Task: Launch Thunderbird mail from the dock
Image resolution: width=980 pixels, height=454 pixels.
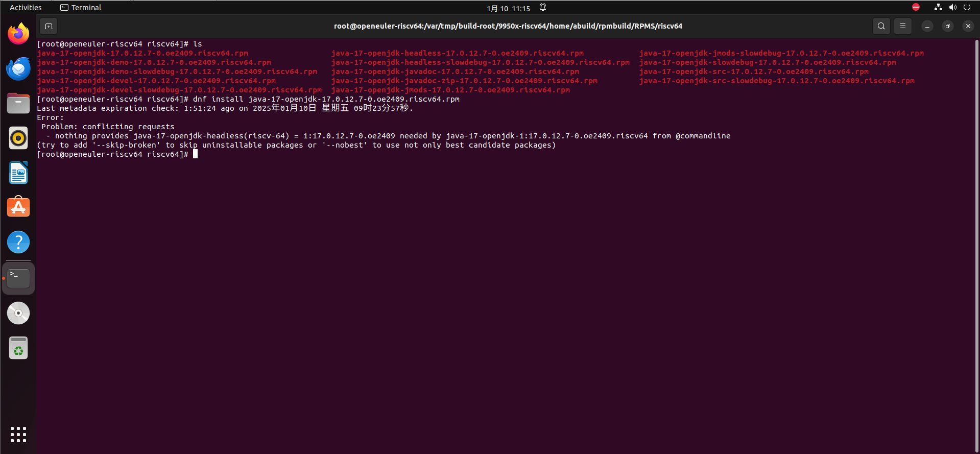Action: tap(18, 68)
